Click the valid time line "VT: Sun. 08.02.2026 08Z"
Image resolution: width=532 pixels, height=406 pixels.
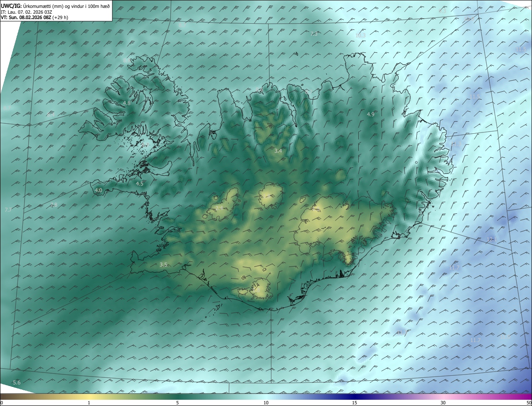pos(26,17)
